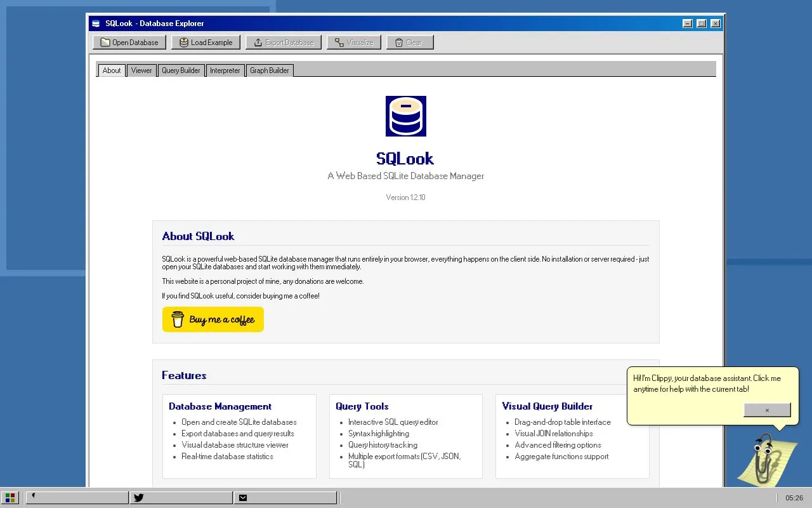
Task: Click the SQLook database logo icon
Action: pyautogui.click(x=406, y=116)
